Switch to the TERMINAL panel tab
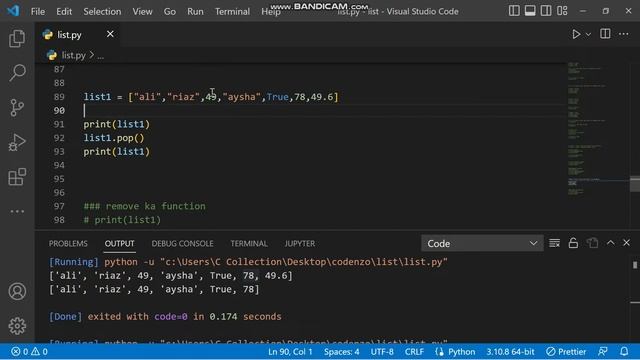This screenshot has height=360, width=640. (249, 244)
